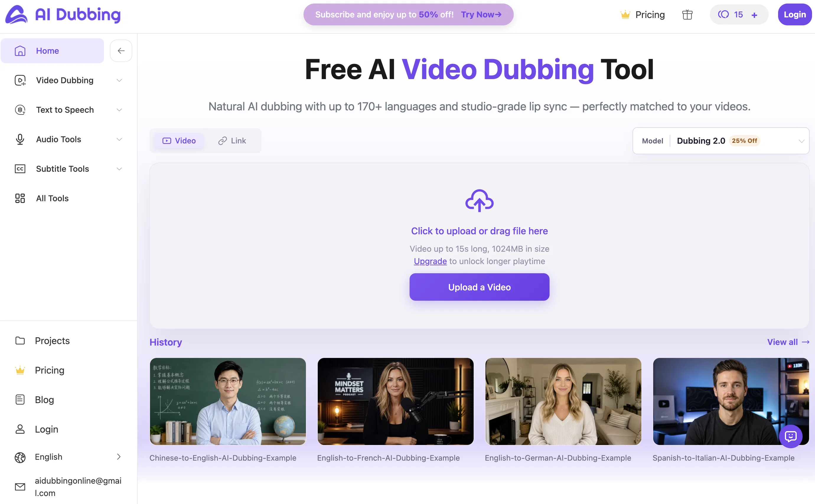This screenshot has width=815, height=504.
Task: Open the English-to-French dubbing example thumbnail
Action: point(395,401)
